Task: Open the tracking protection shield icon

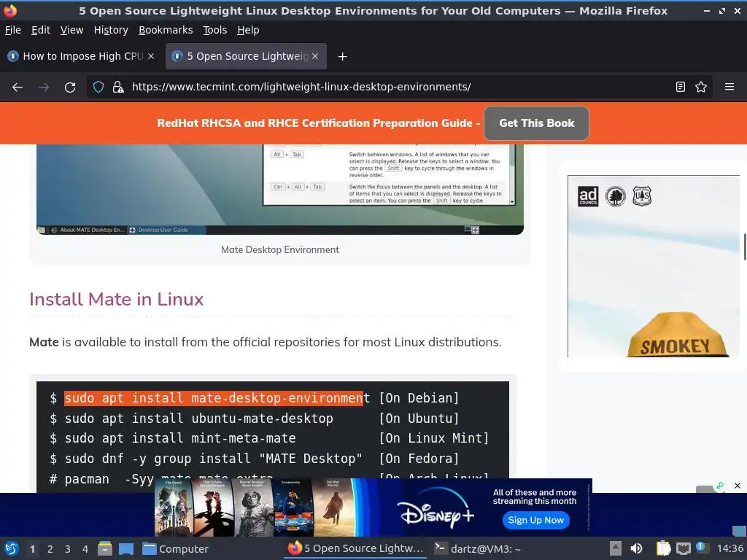Action: pyautogui.click(x=98, y=87)
